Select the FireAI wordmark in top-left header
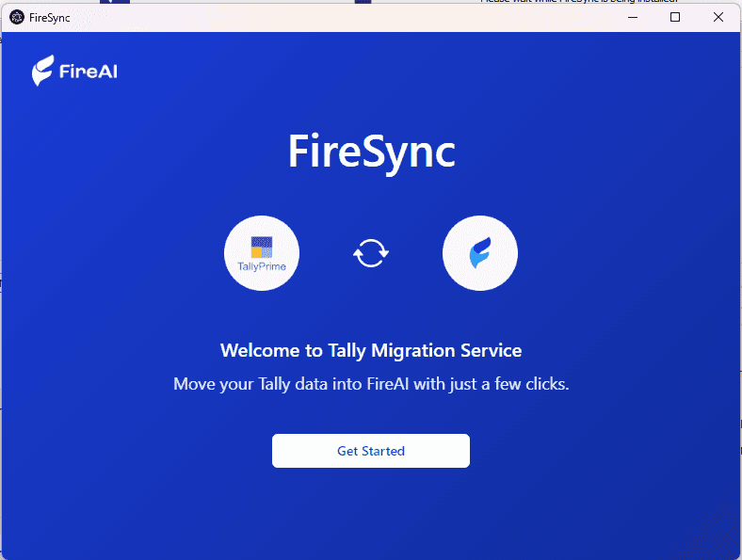The height and width of the screenshot is (560, 742). (x=88, y=72)
